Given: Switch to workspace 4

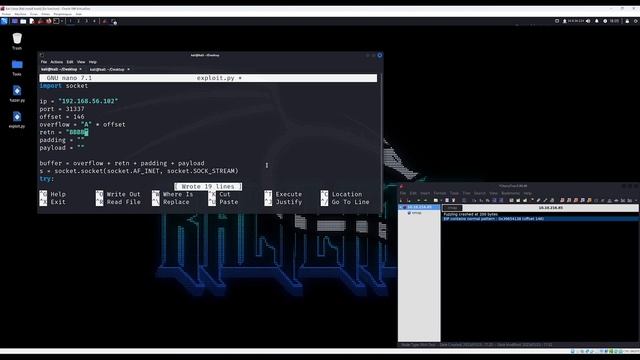Looking at the screenshot, I should 94,21.
